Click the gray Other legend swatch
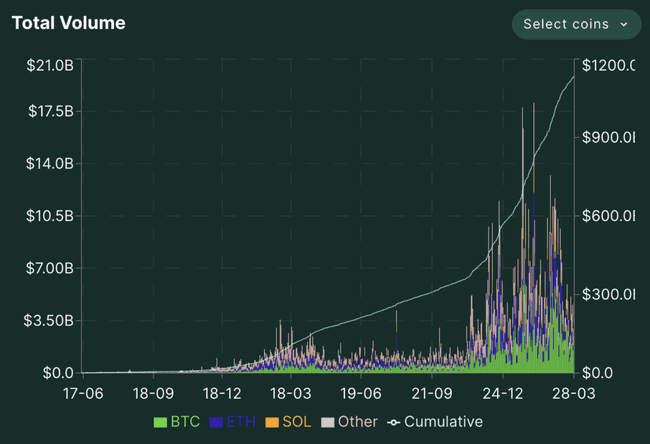The image size is (650, 444). pyautogui.click(x=327, y=422)
